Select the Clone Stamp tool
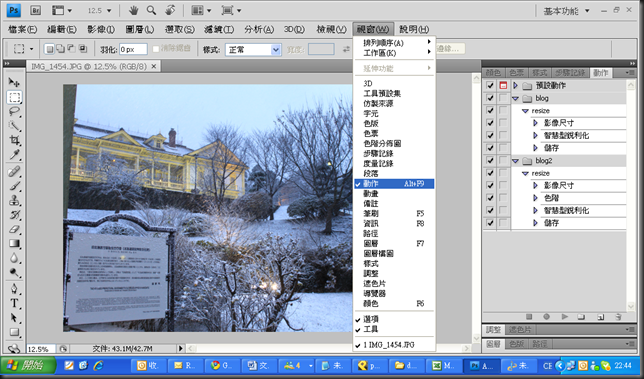 point(14,200)
